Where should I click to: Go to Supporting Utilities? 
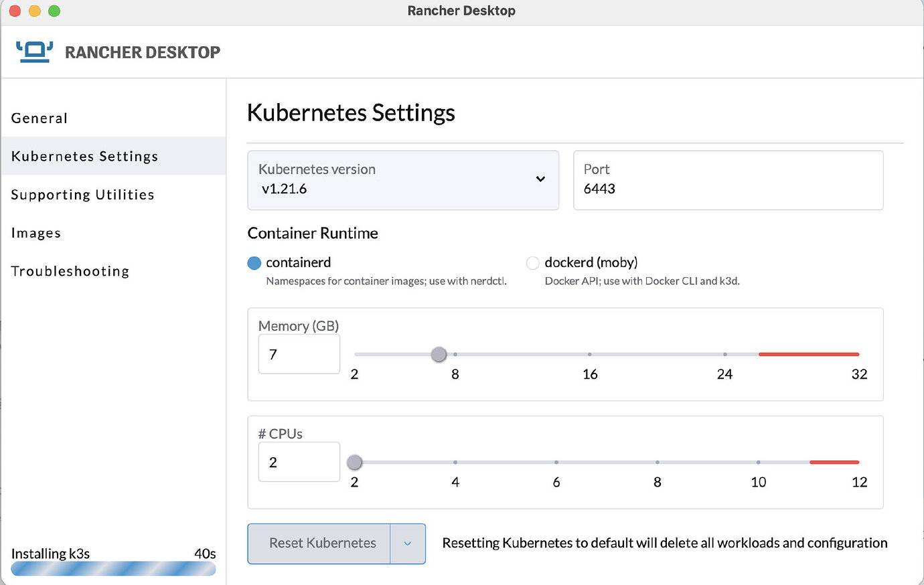[x=83, y=195]
